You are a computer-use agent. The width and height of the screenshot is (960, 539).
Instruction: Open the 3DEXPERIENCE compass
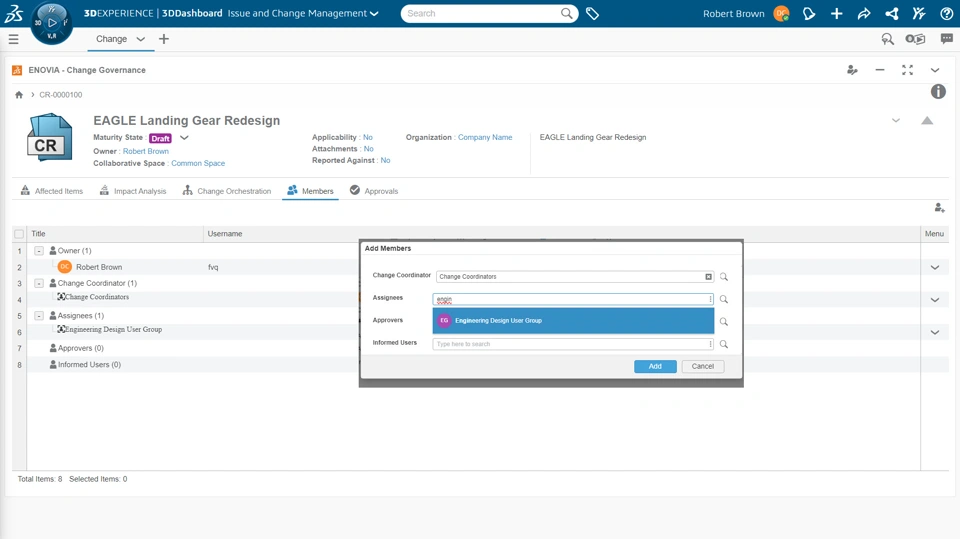click(x=51, y=23)
